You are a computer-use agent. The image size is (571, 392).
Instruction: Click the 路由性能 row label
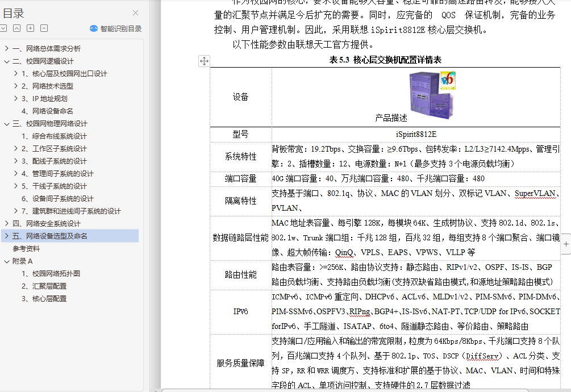pos(241,275)
